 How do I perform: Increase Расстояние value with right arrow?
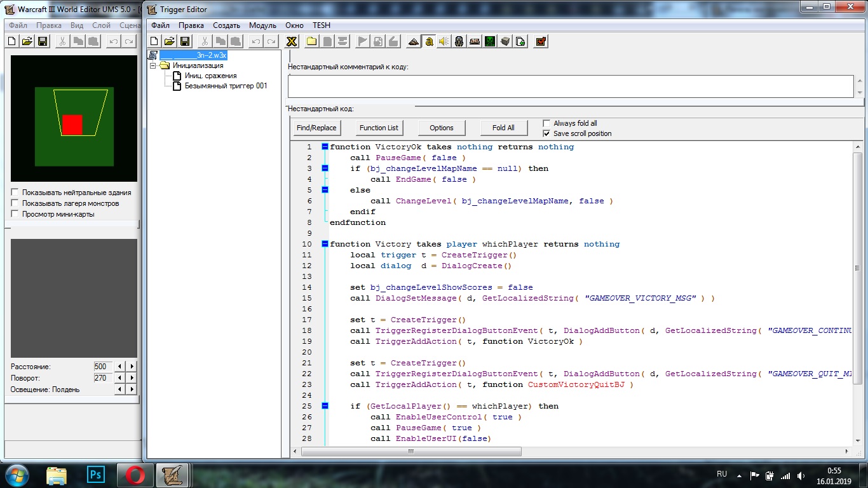132,367
